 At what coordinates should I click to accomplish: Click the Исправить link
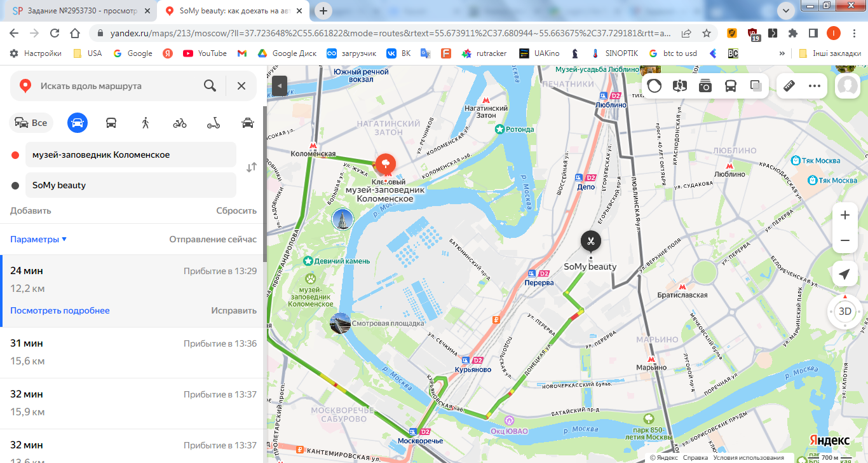pos(234,310)
